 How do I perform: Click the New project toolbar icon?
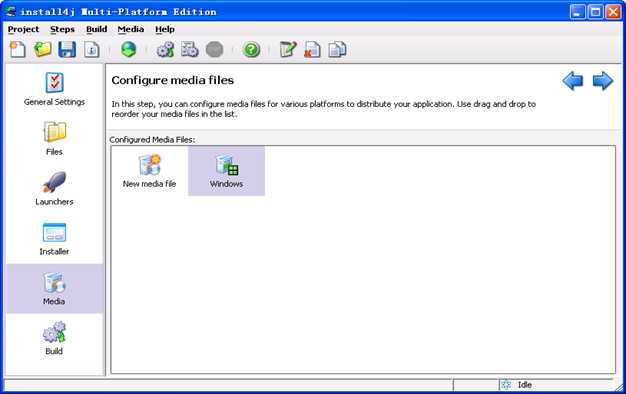[x=18, y=50]
